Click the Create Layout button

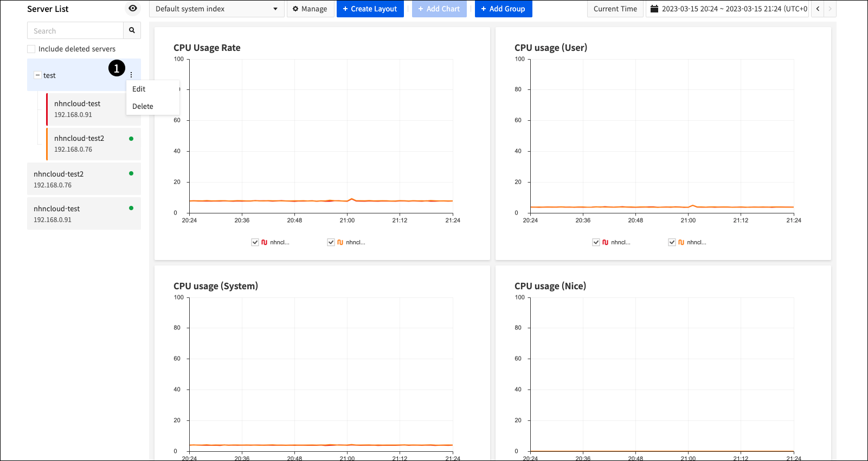coord(370,9)
